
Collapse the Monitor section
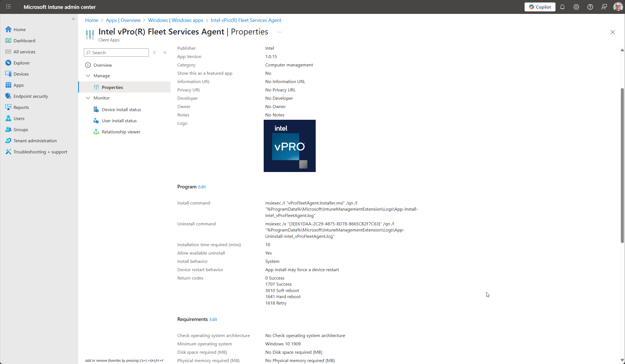coord(88,98)
